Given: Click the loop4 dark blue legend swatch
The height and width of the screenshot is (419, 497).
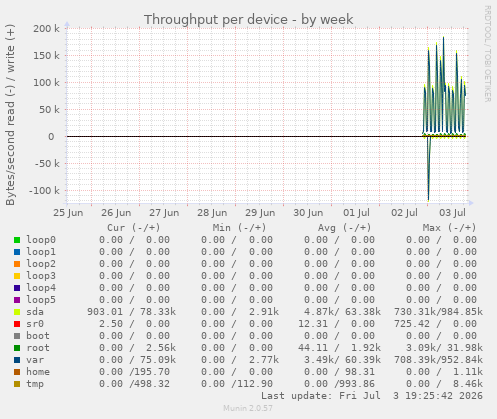Looking at the screenshot, I should pos(17,288).
